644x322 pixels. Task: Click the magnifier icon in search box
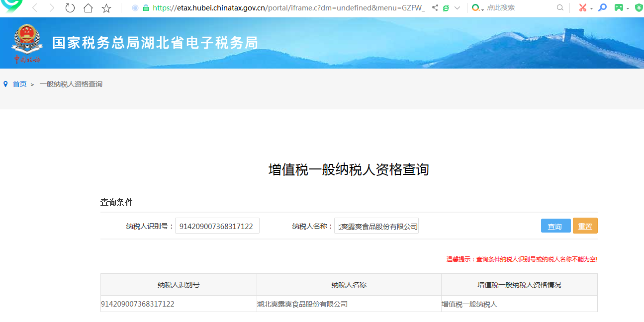[560, 8]
